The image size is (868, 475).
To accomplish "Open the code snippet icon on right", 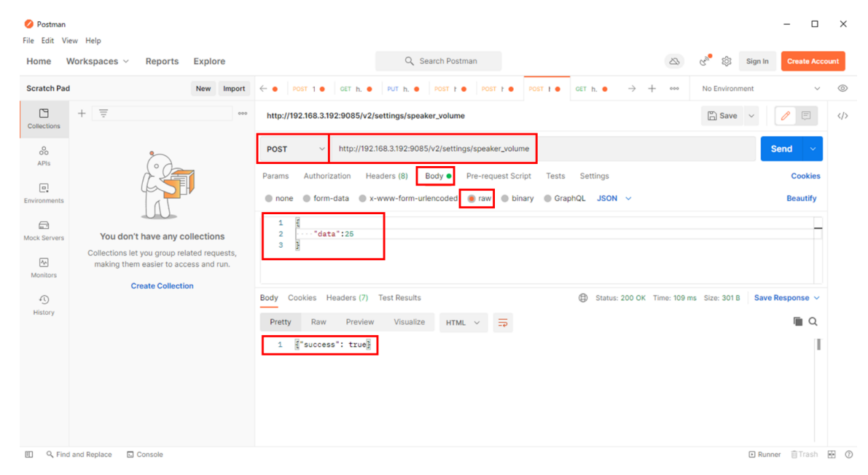I will point(842,116).
